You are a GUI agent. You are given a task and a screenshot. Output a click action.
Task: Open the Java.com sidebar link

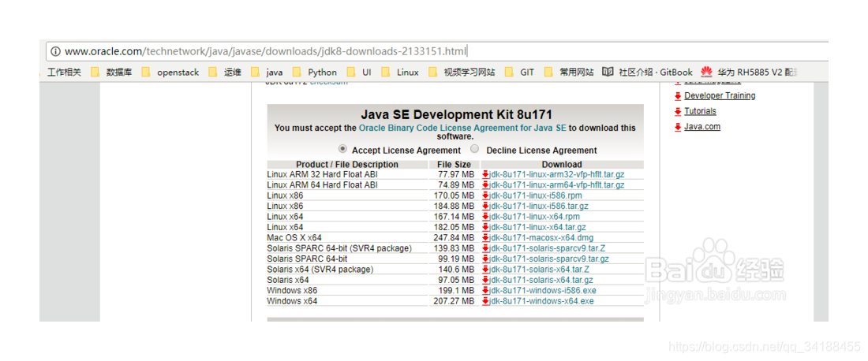(x=702, y=127)
